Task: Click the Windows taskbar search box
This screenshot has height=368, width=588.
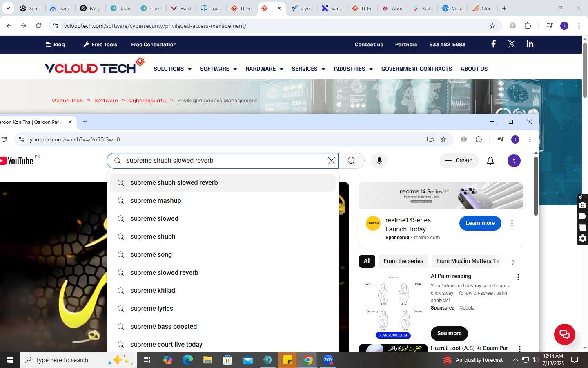Action: pyautogui.click(x=78, y=360)
